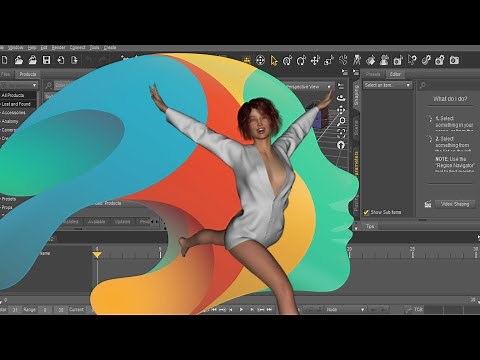This screenshot has width=480, height=360.
Task: Click the Open File folder icon
Action: 19,60
